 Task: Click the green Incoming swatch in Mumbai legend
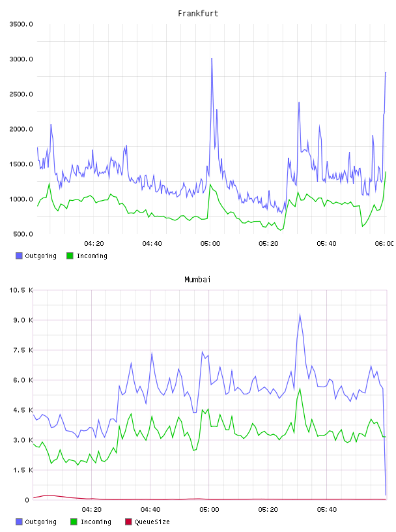pyautogui.click(x=74, y=522)
